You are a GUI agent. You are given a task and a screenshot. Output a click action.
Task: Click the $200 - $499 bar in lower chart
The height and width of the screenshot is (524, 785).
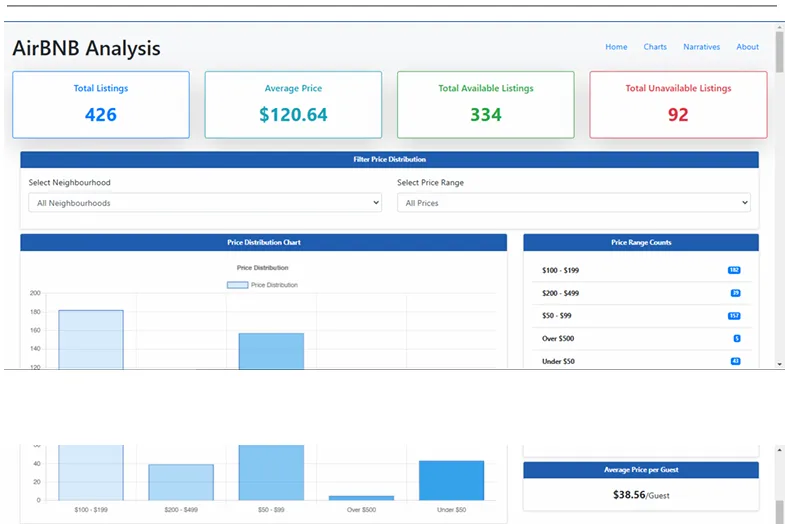tap(181, 482)
